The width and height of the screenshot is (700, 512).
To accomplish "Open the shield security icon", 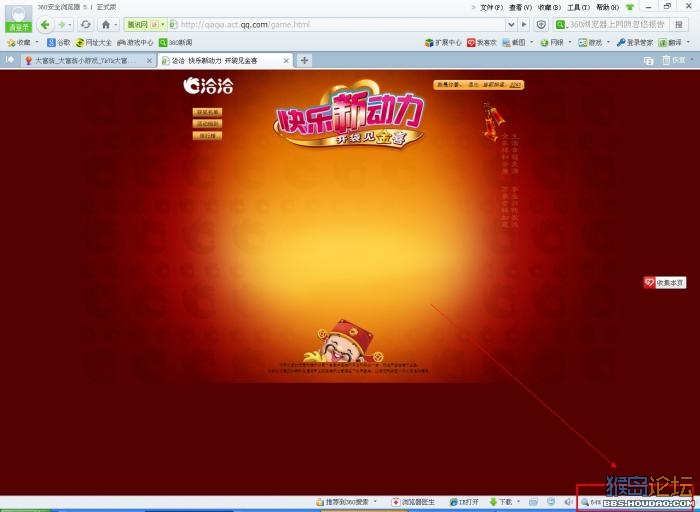I will coord(541,25).
